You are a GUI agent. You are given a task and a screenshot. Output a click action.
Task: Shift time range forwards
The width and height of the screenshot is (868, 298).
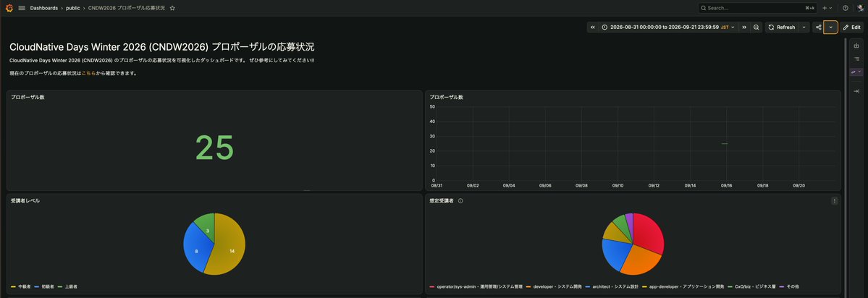[744, 27]
